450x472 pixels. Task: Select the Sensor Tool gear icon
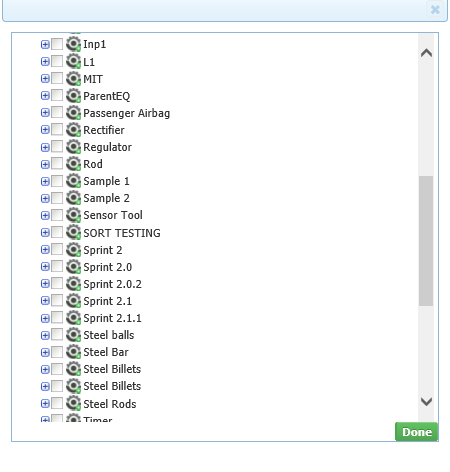(x=73, y=215)
